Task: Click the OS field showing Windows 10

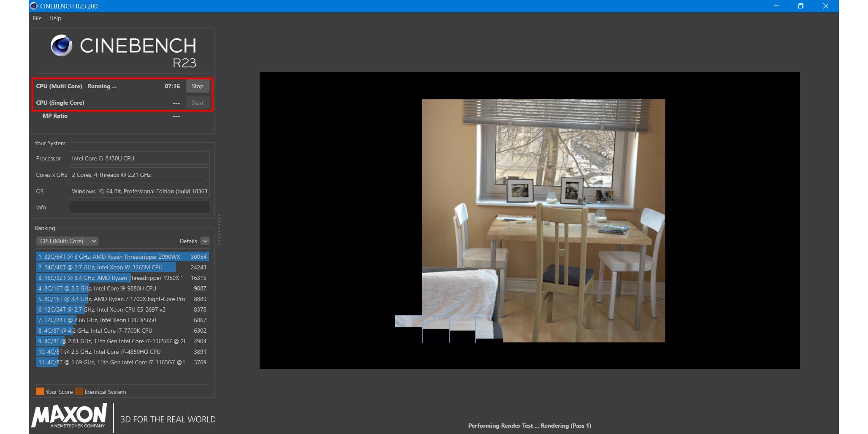Action: 139,191
